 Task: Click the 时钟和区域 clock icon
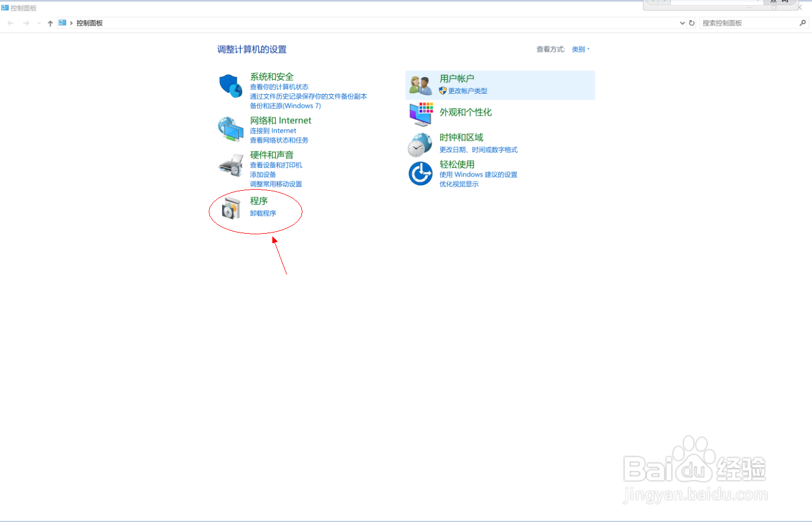tap(420, 143)
